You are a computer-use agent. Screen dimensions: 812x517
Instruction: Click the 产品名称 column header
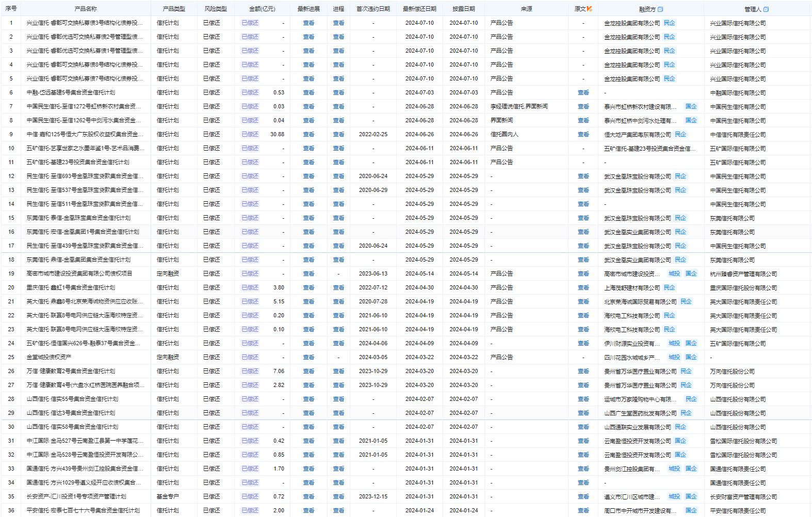pyautogui.click(x=86, y=9)
